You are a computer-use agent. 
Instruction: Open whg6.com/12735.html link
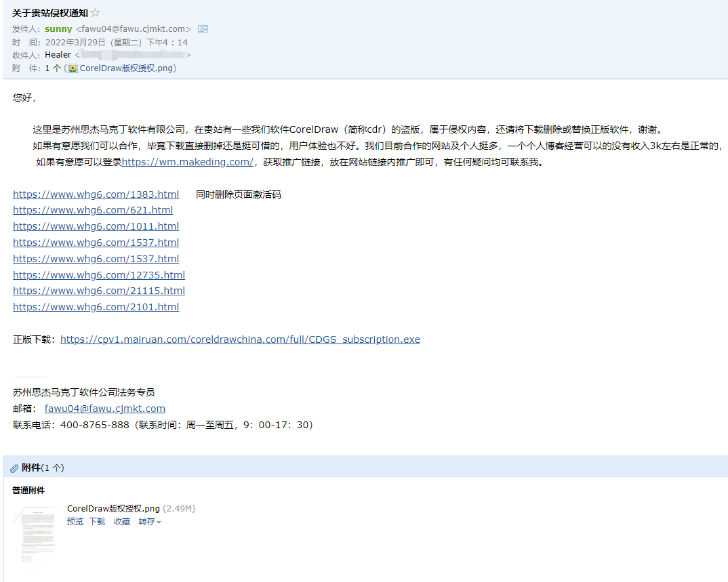(x=99, y=275)
